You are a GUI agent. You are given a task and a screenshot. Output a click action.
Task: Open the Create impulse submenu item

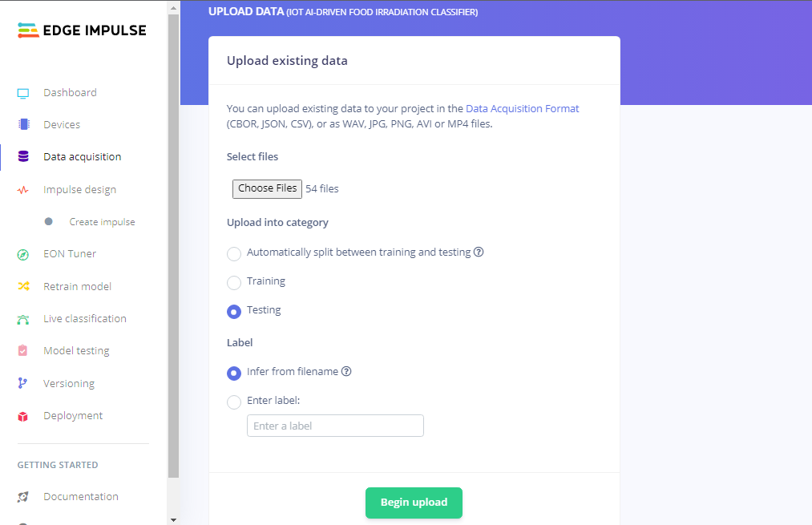[102, 222]
